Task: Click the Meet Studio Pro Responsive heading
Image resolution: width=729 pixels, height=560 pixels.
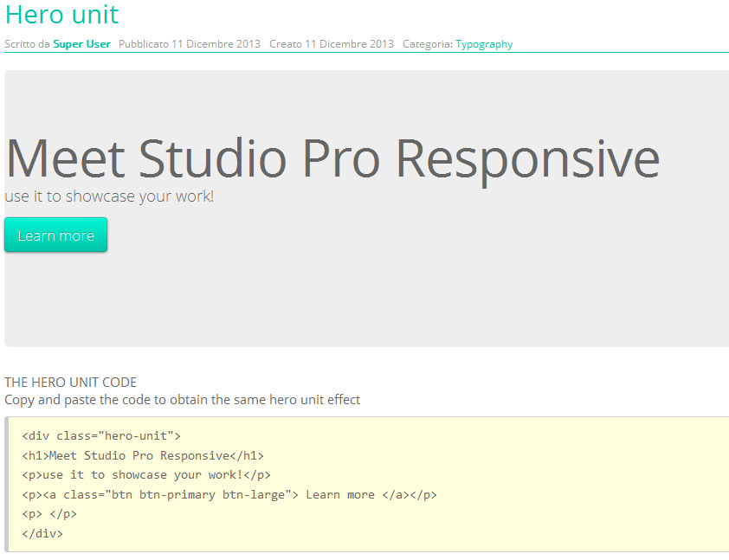Action: (332, 158)
